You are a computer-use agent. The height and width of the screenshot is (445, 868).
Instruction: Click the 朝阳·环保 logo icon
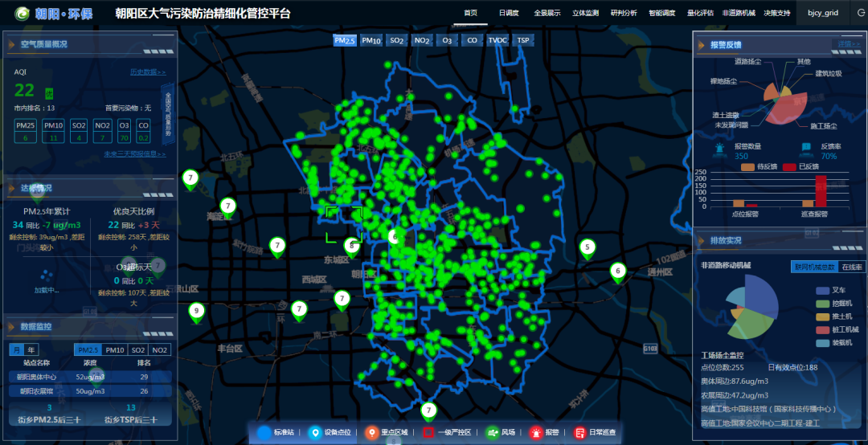(22, 14)
